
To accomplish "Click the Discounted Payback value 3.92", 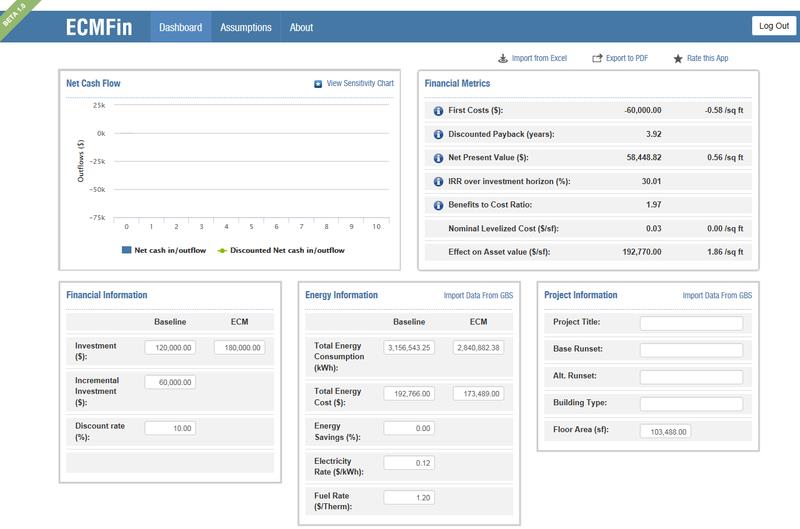I will point(654,134).
